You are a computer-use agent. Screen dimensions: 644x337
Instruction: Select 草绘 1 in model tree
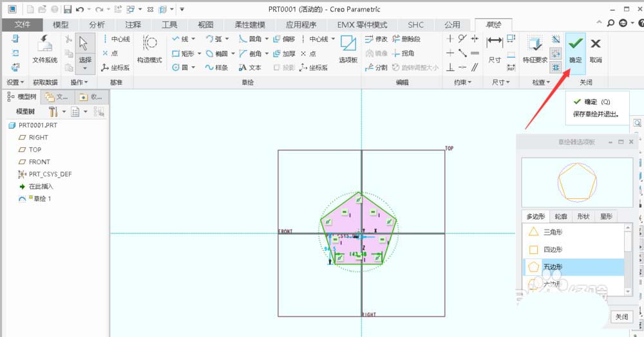point(35,199)
